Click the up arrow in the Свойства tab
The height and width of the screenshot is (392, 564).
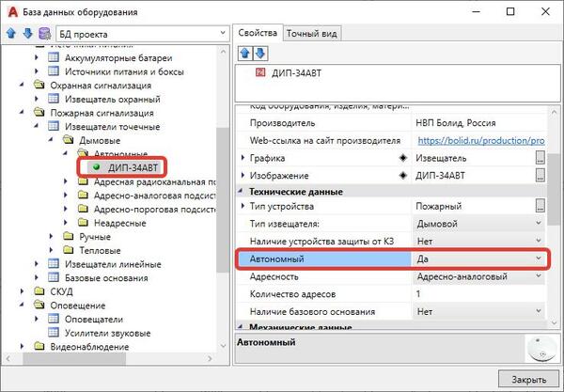pyautogui.click(x=243, y=52)
